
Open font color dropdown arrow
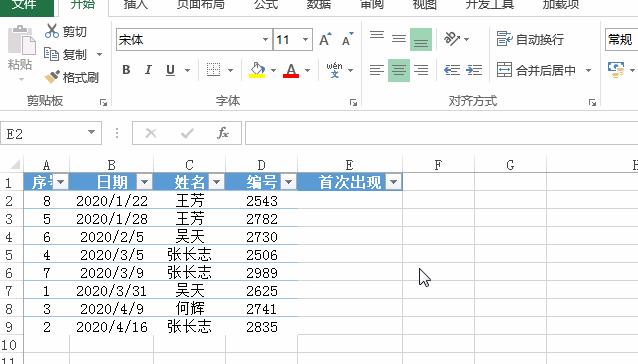pyautogui.click(x=308, y=70)
